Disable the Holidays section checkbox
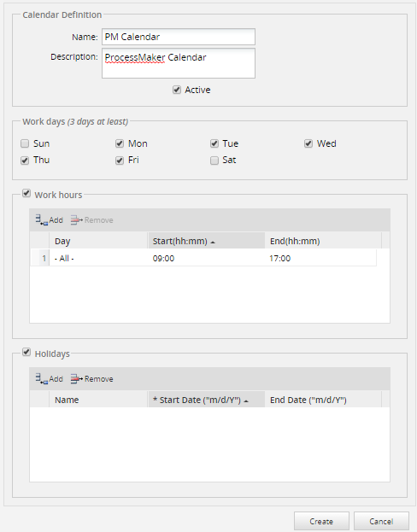 26,352
